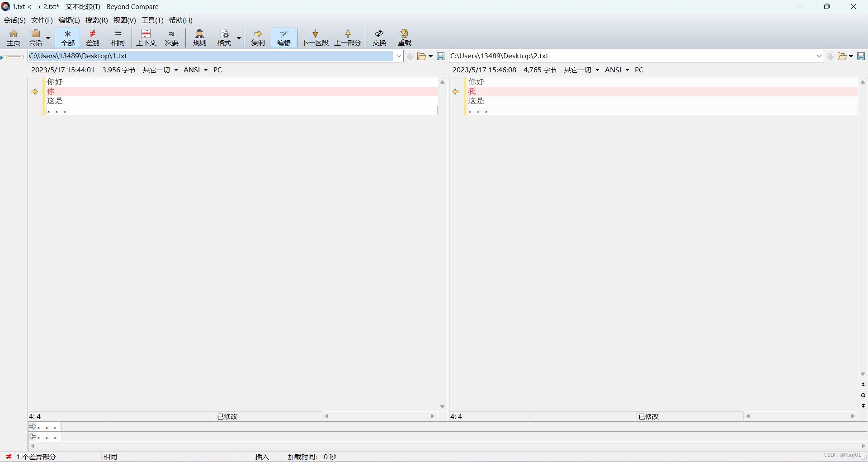Go to the 主页 home toolbar button
Image resolution: width=868 pixels, height=462 pixels.
click(14, 38)
